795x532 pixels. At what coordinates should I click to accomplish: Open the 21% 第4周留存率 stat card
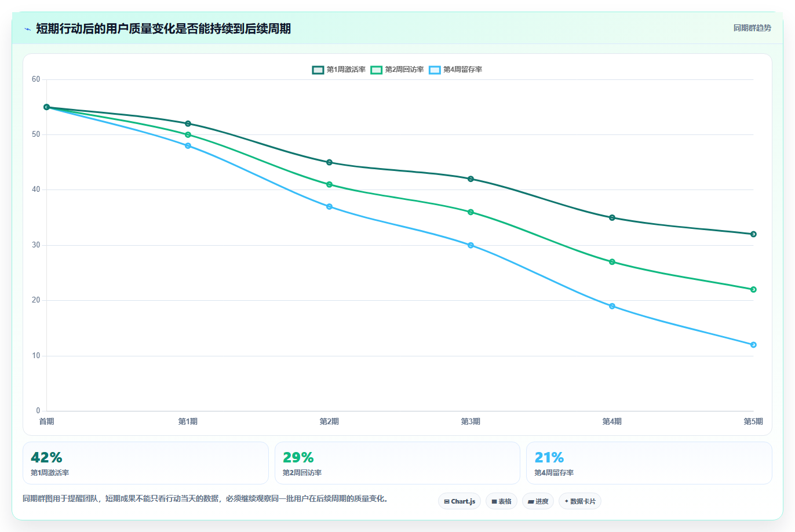point(649,463)
